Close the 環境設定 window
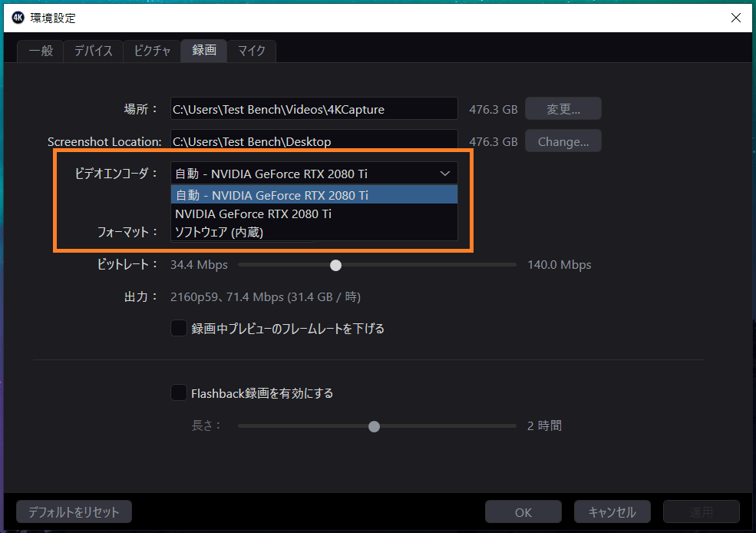This screenshot has height=533, width=756. [x=736, y=18]
